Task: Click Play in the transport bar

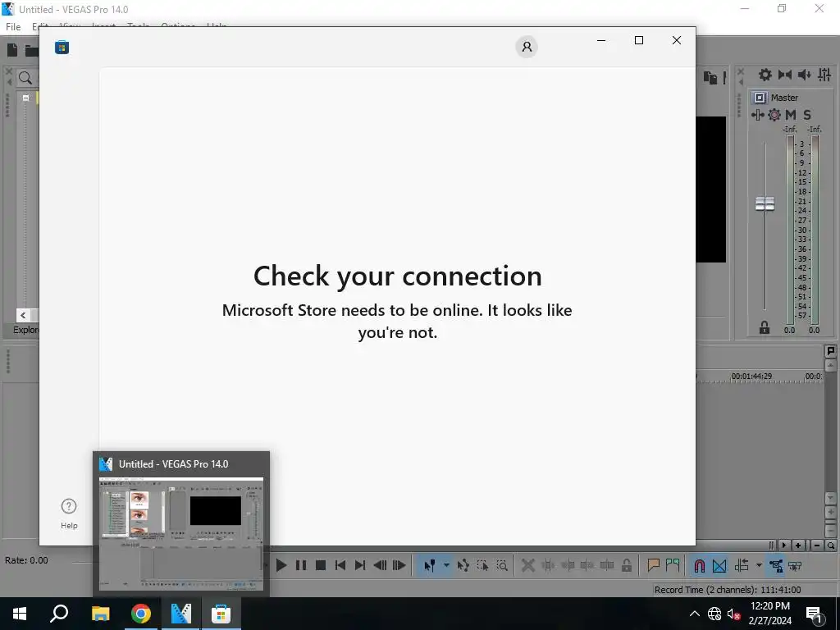Action: [281, 566]
